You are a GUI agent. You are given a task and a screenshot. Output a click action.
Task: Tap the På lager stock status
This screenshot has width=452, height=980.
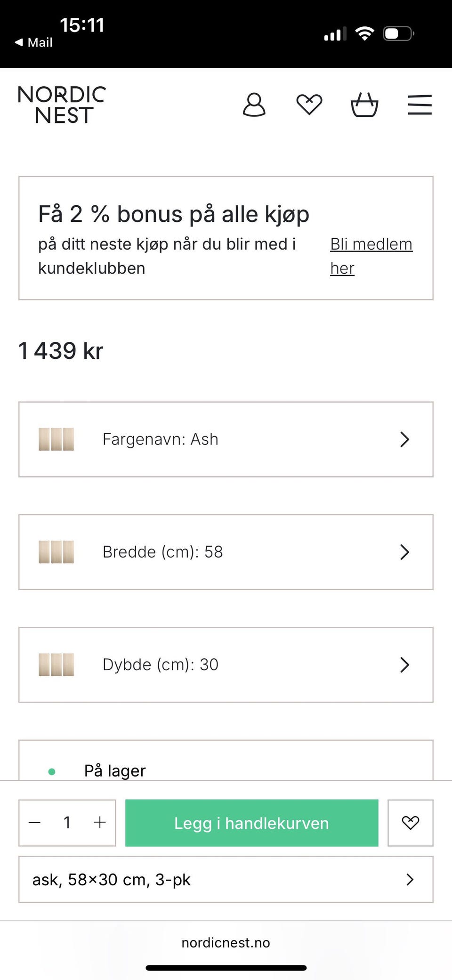pyautogui.click(x=115, y=770)
